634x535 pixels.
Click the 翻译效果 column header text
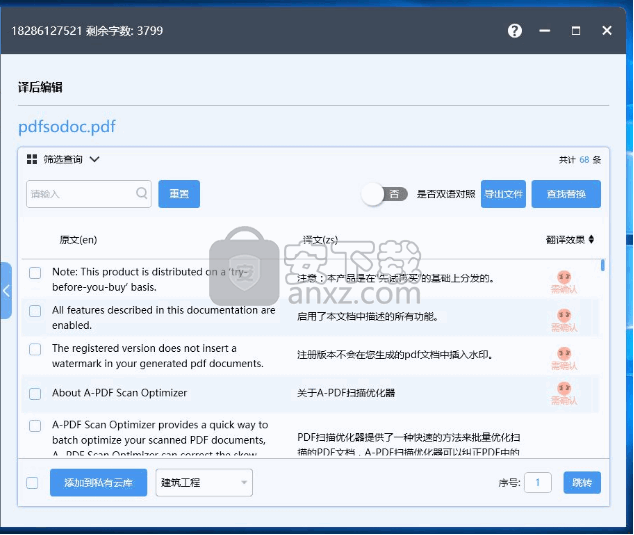pos(565,240)
